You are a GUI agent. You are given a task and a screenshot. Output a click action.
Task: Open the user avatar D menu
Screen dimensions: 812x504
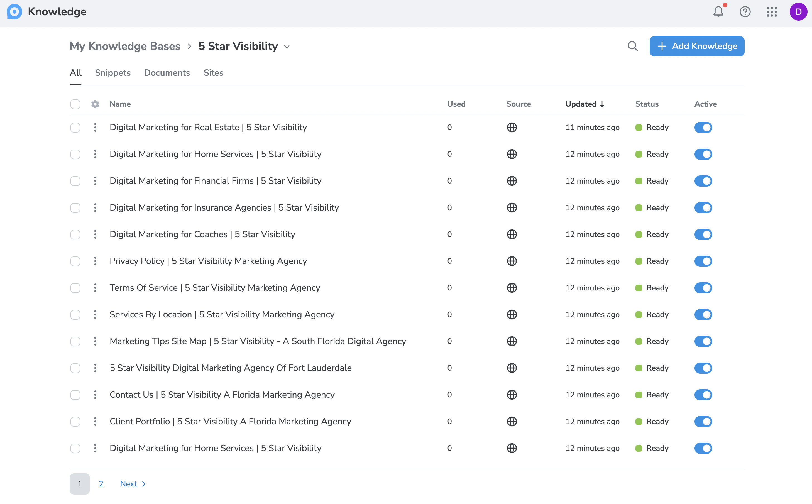[798, 12]
